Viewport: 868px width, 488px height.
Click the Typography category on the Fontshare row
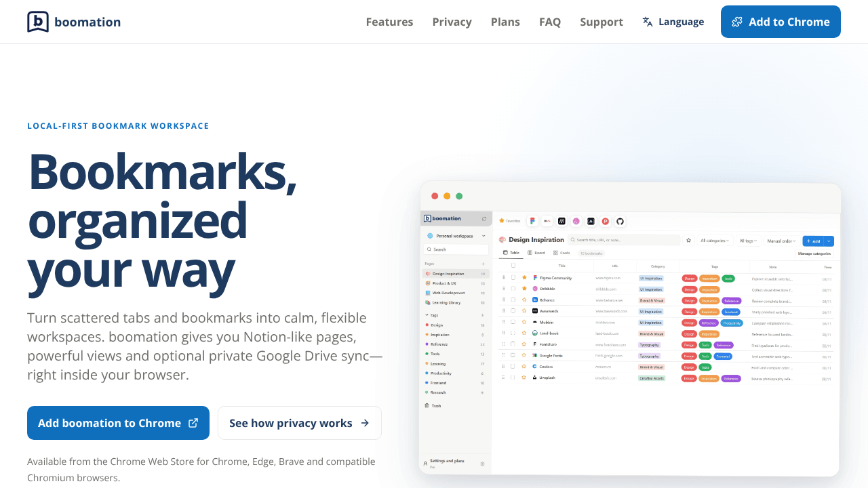(650, 344)
